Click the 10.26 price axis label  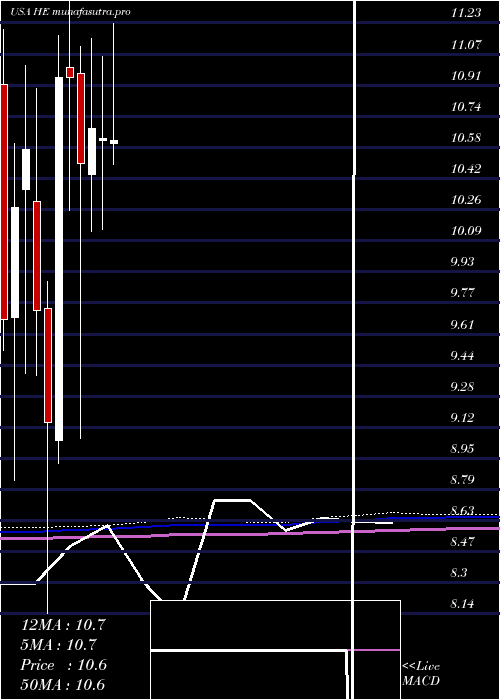[466, 200]
